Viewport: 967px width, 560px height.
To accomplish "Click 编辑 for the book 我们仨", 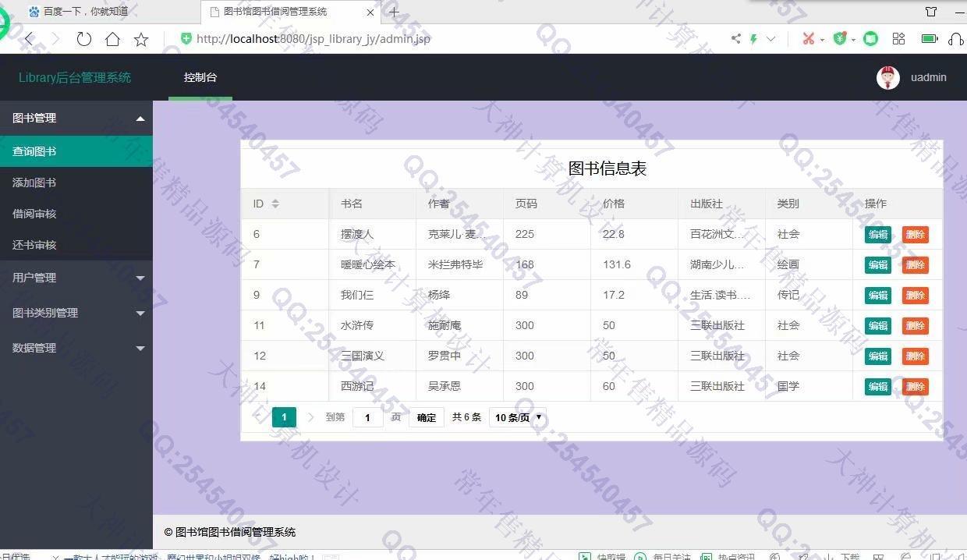I will pyautogui.click(x=878, y=296).
